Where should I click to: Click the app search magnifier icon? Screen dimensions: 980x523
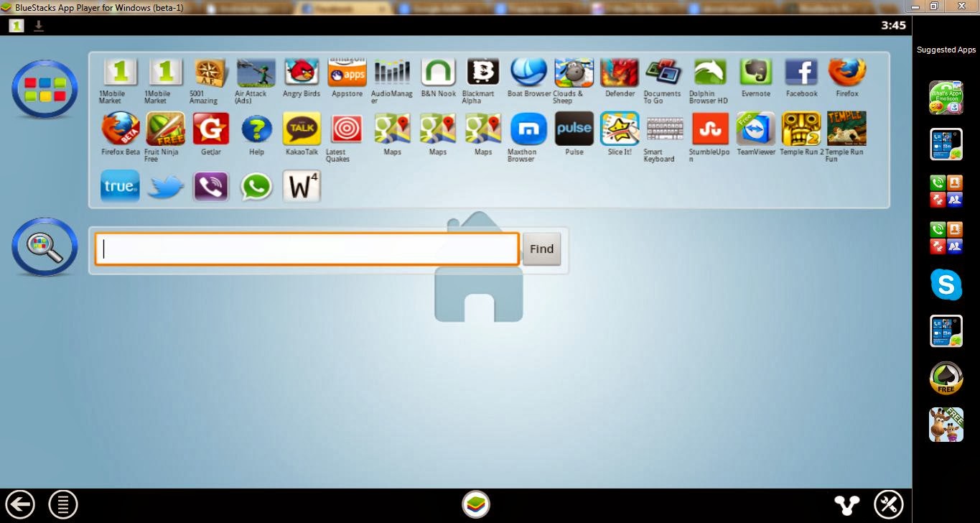(x=45, y=246)
